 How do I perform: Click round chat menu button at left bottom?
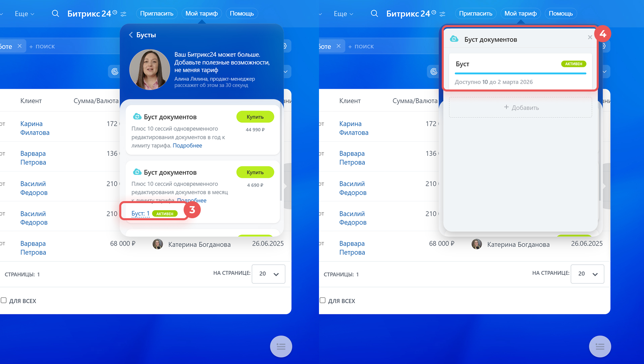(x=281, y=346)
